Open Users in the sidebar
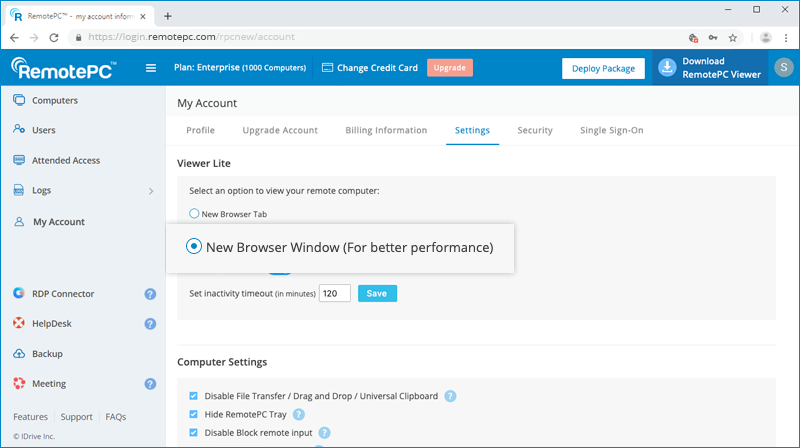 point(44,130)
